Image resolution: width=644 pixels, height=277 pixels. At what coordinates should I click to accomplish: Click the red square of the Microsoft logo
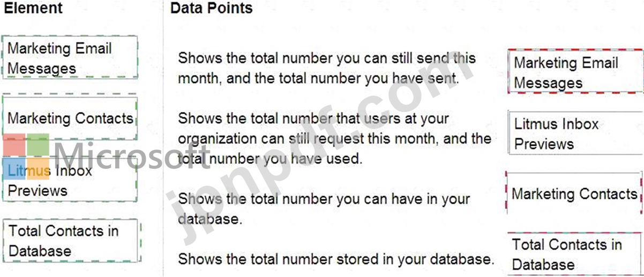pos(14,144)
